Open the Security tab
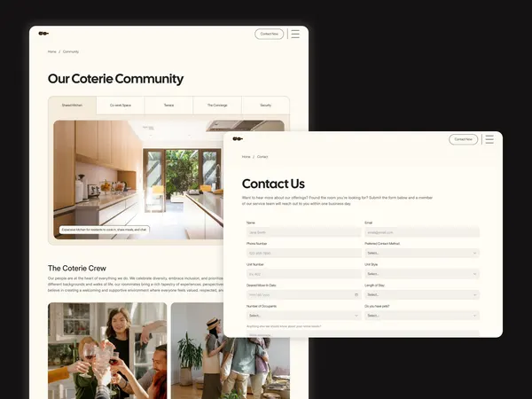The width and height of the screenshot is (532, 399). (x=266, y=106)
